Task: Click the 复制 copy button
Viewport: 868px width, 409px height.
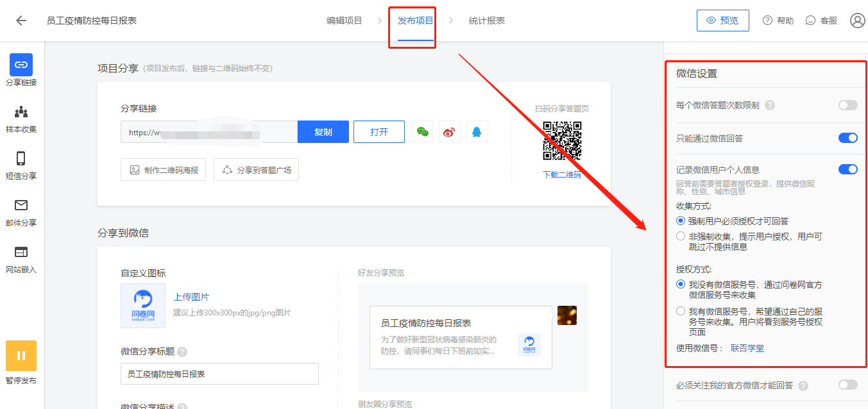Action: coord(323,132)
